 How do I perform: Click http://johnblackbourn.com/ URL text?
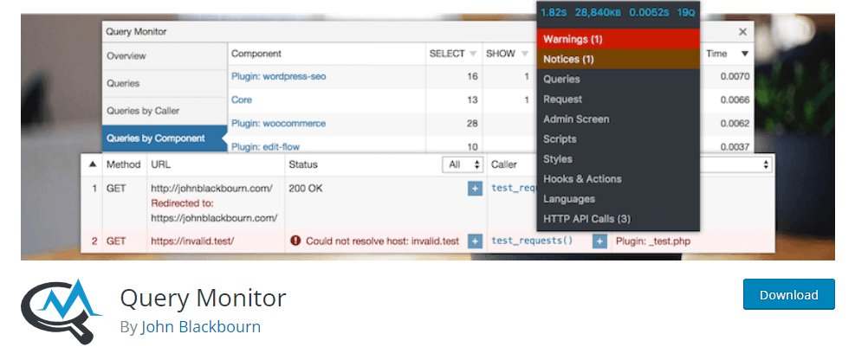pyautogui.click(x=211, y=189)
